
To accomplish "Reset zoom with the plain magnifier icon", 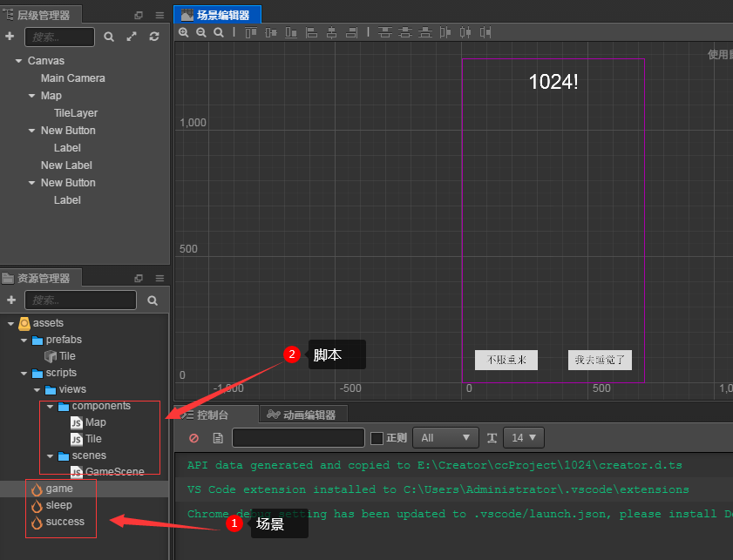I will [218, 32].
